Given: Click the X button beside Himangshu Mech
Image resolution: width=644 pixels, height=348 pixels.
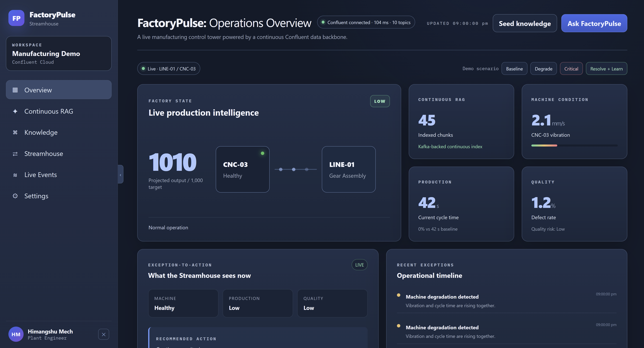Looking at the screenshot, I should coord(104,334).
